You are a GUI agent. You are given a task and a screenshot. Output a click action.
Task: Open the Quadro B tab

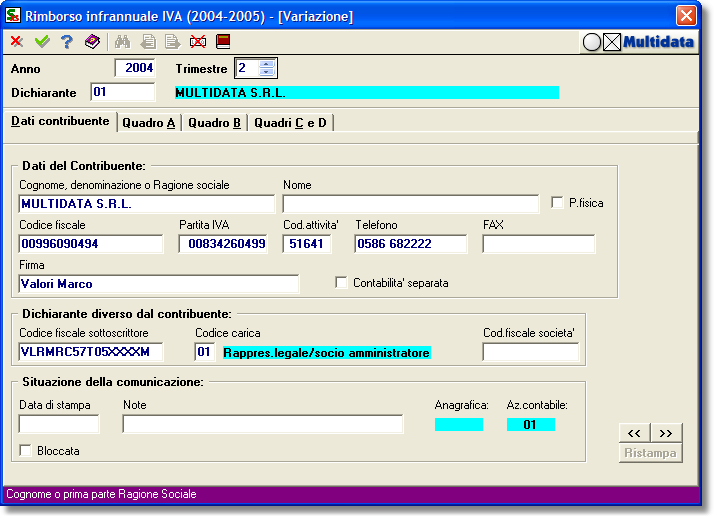tap(214, 123)
